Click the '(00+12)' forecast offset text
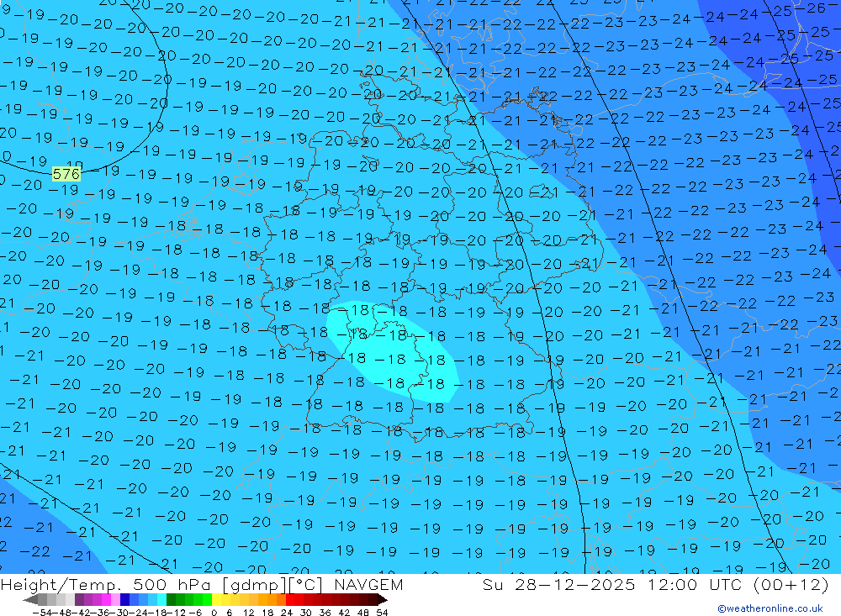Screen dimensions: 841x616 [x=791, y=584]
